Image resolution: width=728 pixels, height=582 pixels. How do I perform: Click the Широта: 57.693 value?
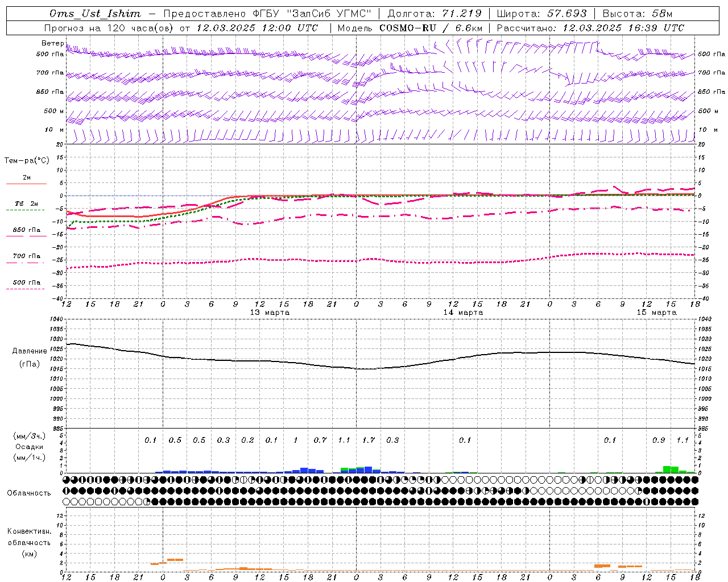(x=541, y=14)
